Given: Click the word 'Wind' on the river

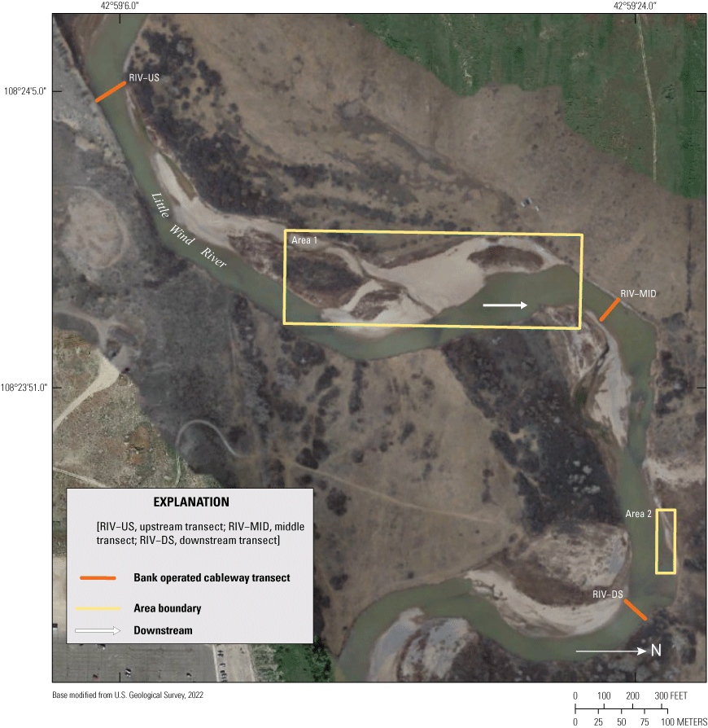Looking at the screenshot, I should point(181,232).
